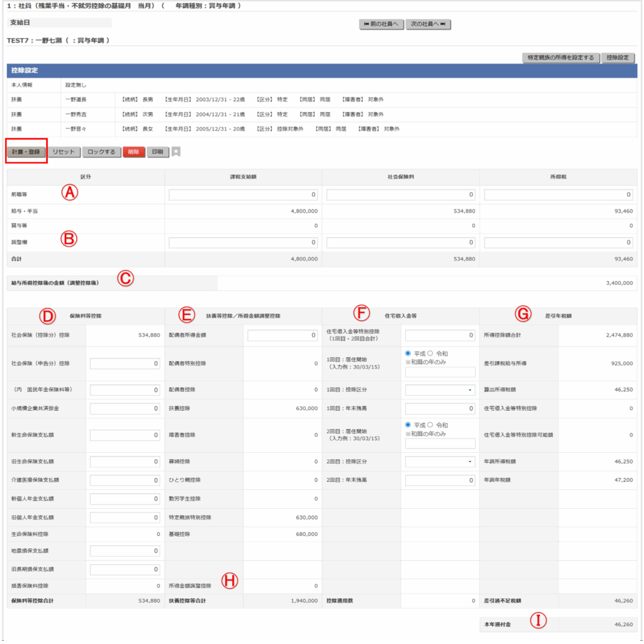Focus the 小規模企業共済掛金 input field

pos(125,409)
